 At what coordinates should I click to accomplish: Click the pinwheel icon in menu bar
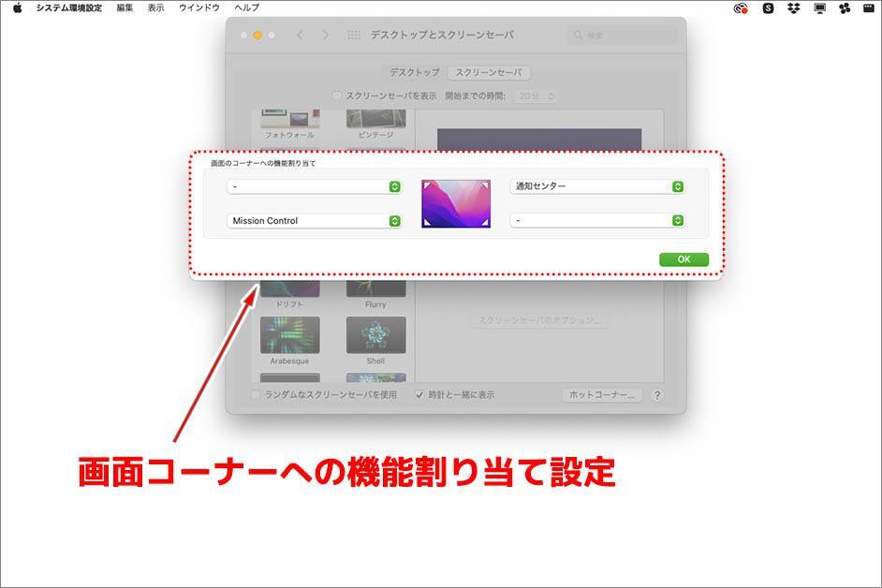click(845, 8)
